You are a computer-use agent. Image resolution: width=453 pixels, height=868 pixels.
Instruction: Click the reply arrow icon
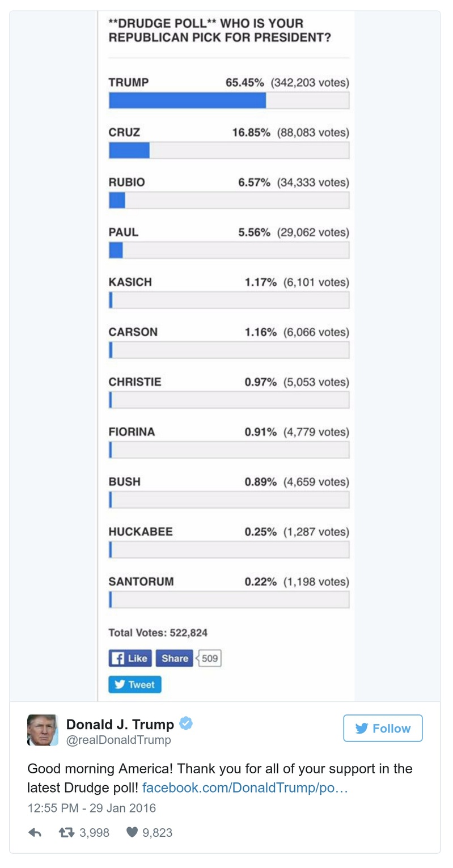pyautogui.click(x=35, y=832)
